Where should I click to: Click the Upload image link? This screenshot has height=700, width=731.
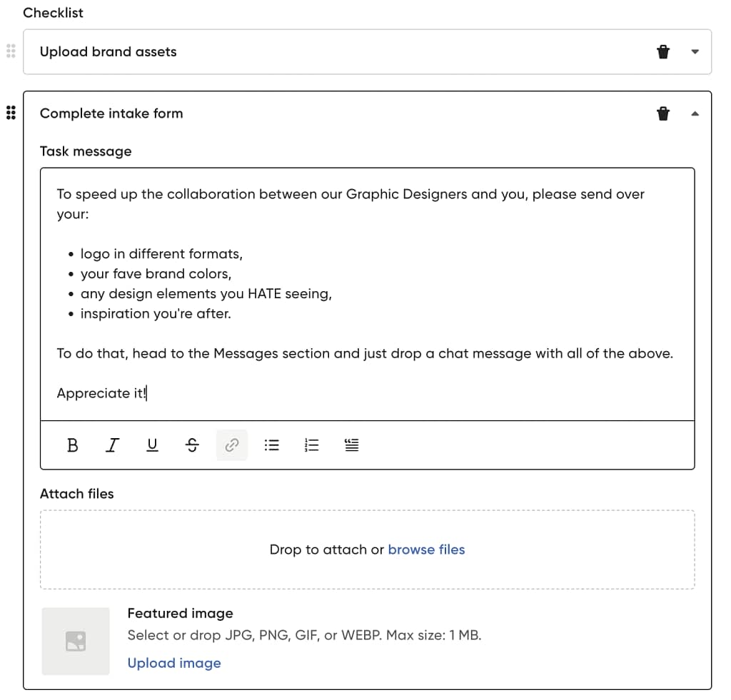pos(174,663)
